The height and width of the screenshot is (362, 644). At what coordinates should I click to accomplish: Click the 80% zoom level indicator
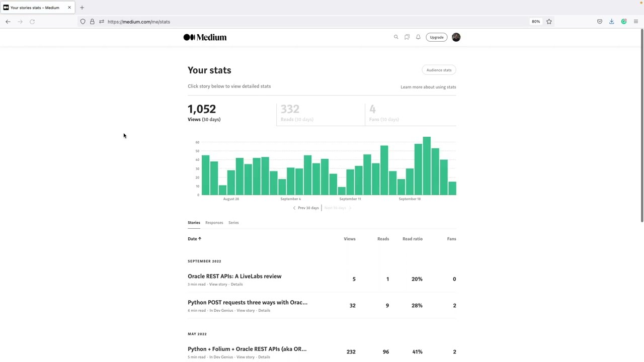(536, 22)
